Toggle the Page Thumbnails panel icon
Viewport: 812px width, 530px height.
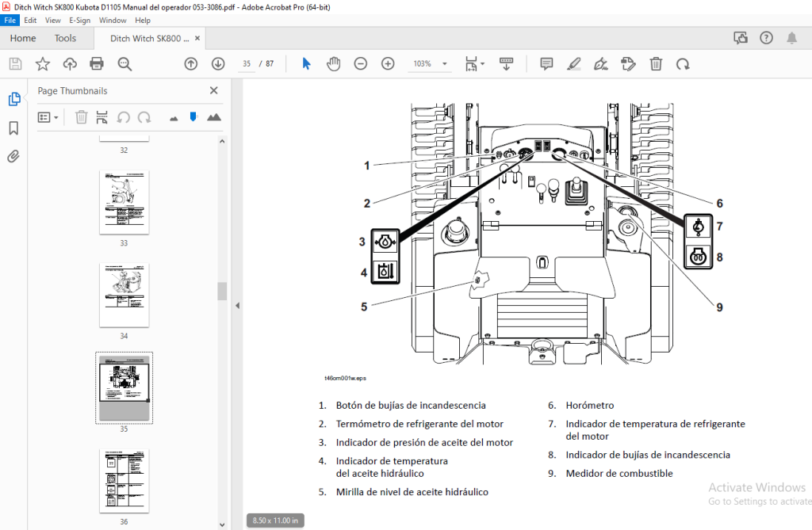[14, 99]
